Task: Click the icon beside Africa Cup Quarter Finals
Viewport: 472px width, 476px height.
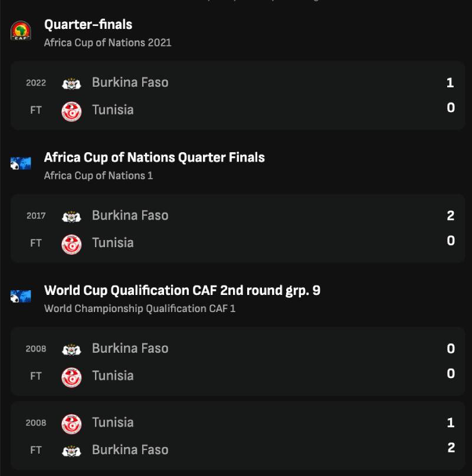Action: tap(21, 163)
